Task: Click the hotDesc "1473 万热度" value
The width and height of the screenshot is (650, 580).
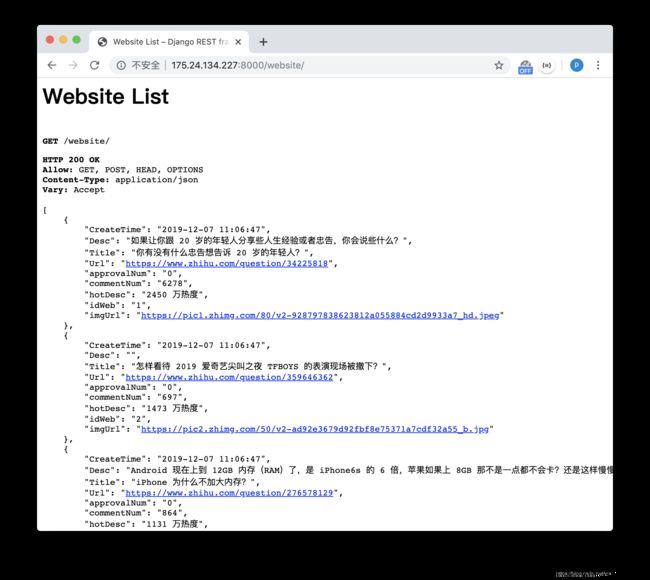Action: pyautogui.click(x=172, y=408)
